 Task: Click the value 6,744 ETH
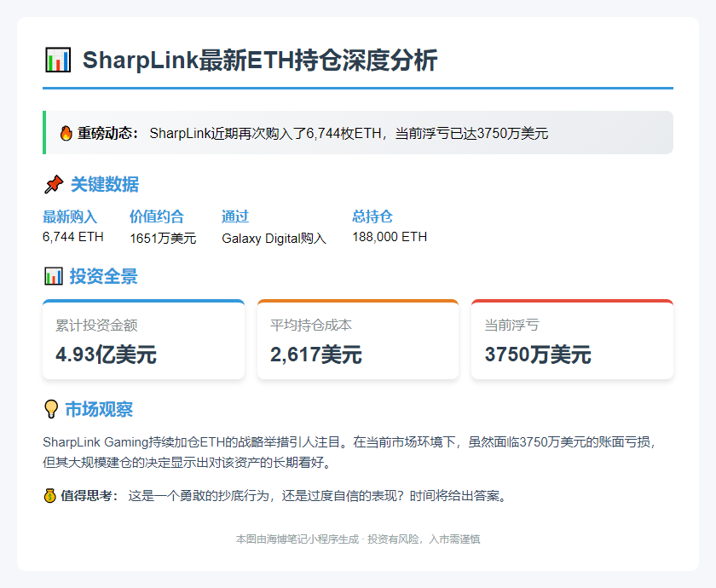73,237
